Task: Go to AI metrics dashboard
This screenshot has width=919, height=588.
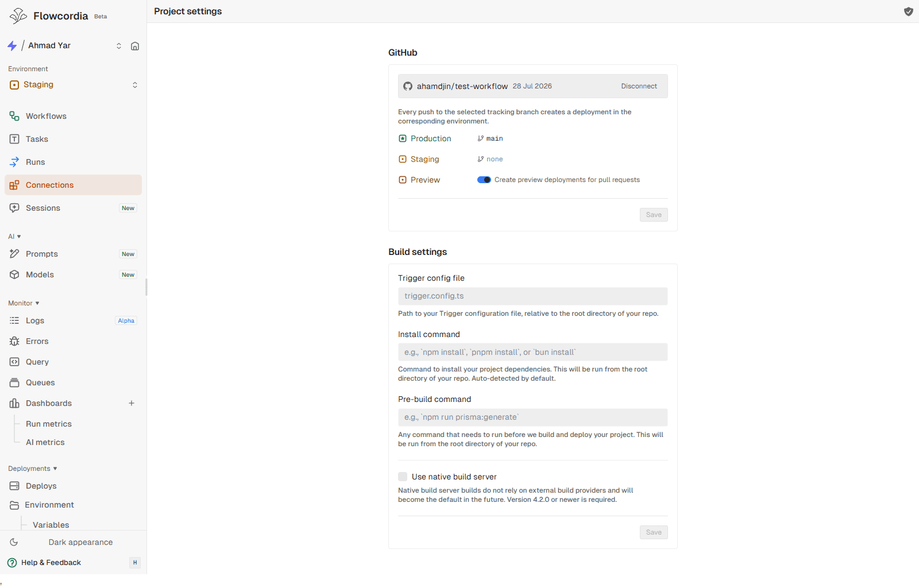Action: click(x=45, y=442)
